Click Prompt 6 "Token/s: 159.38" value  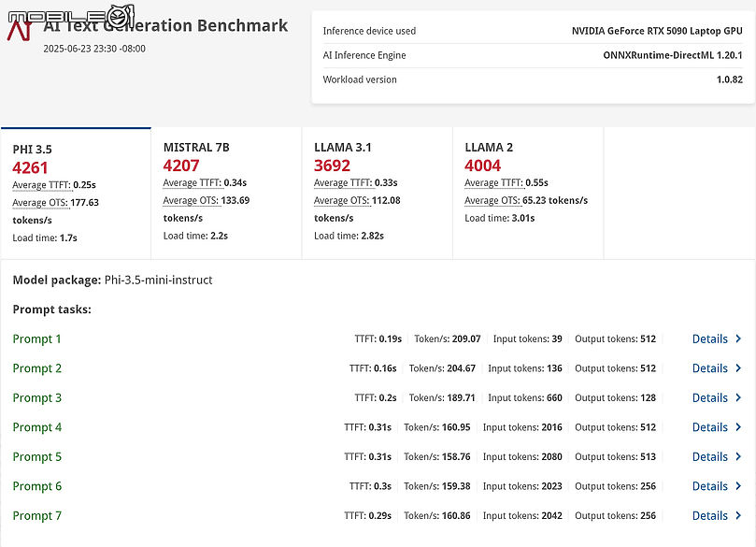pos(436,486)
